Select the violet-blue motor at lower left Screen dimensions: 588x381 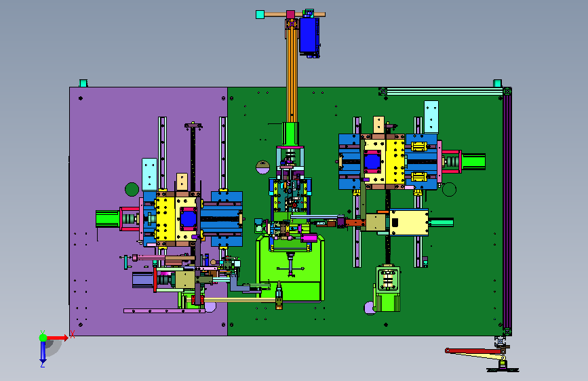pyautogui.click(x=143, y=280)
